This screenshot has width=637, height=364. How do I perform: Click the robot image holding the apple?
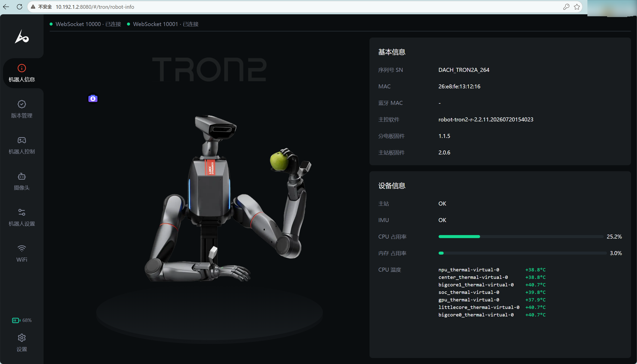pos(228,198)
